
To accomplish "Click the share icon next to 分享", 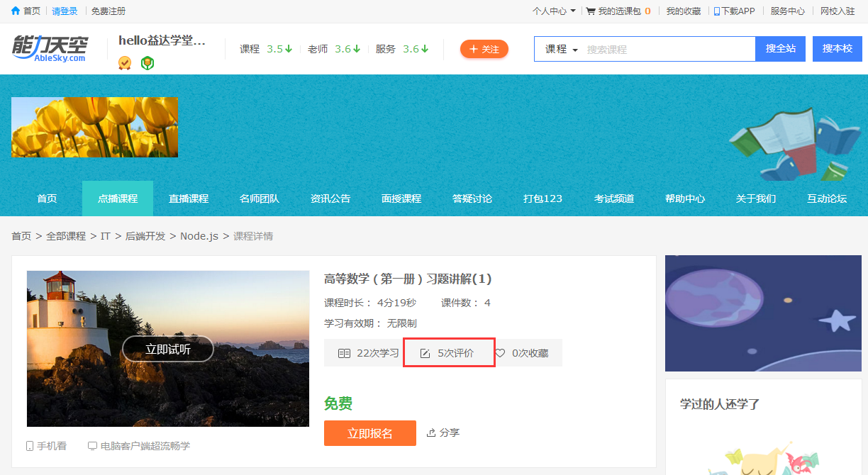I will point(430,432).
